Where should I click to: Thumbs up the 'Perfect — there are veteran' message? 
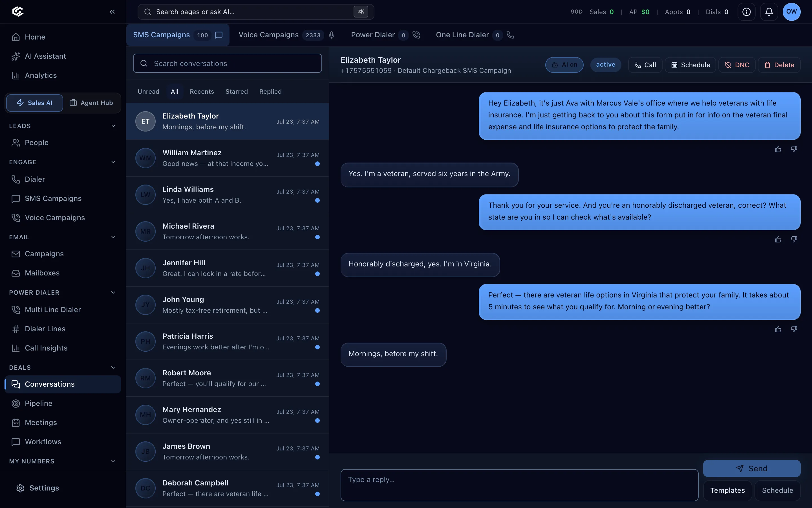[778, 329]
